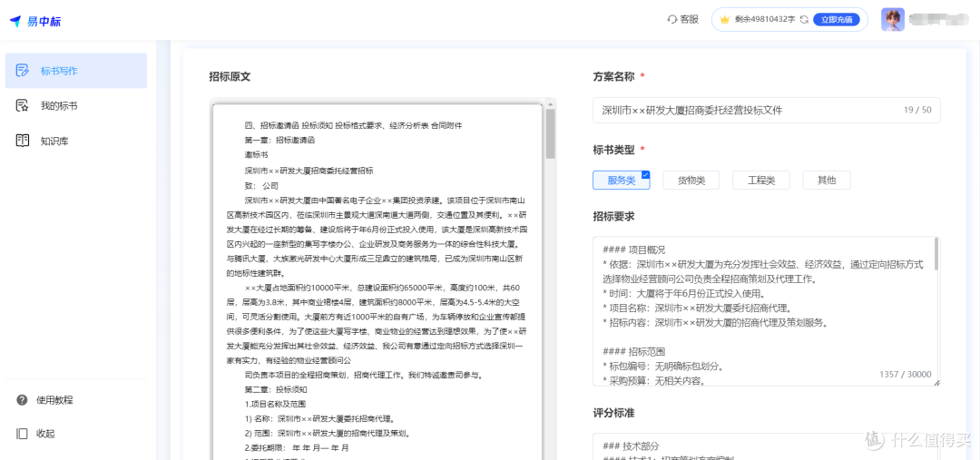Click the headset icon beside 客服
Image resolution: width=980 pixels, height=460 pixels.
coord(672,19)
